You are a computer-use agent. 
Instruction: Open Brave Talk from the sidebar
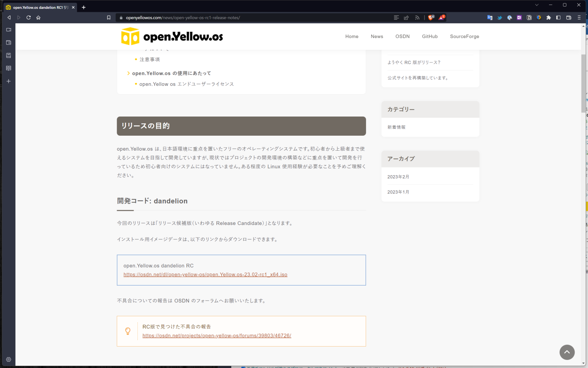8,30
